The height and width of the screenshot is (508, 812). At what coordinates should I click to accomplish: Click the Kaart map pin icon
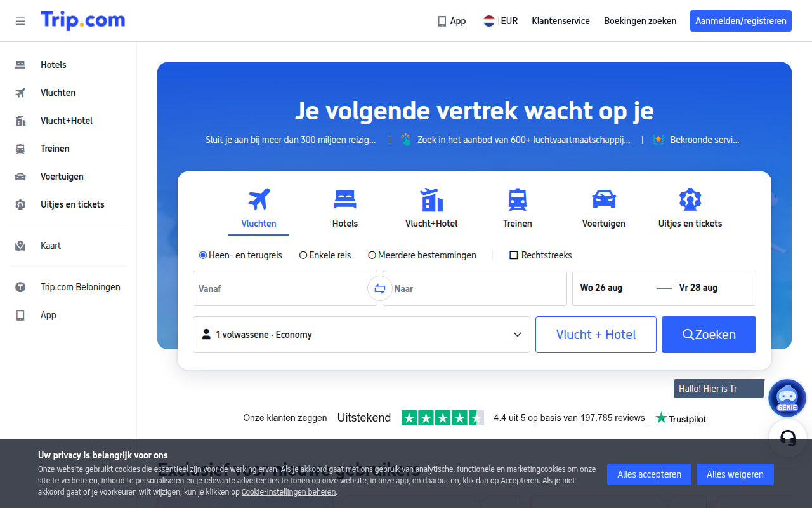(x=20, y=246)
